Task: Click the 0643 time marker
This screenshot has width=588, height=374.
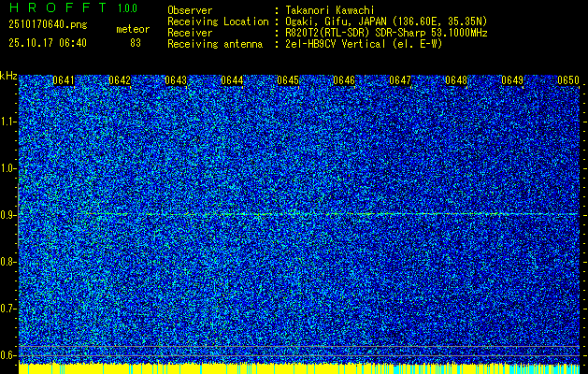Action: (176, 80)
